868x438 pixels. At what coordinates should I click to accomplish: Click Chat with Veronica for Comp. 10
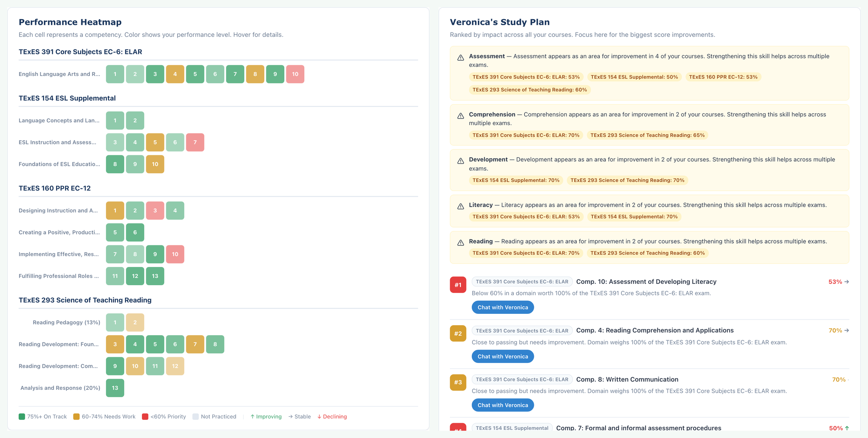pos(503,307)
